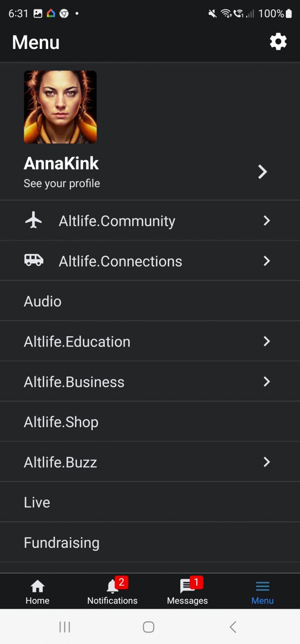Tap the hamburger Menu icon
The height and width of the screenshot is (644, 300).
click(x=262, y=586)
